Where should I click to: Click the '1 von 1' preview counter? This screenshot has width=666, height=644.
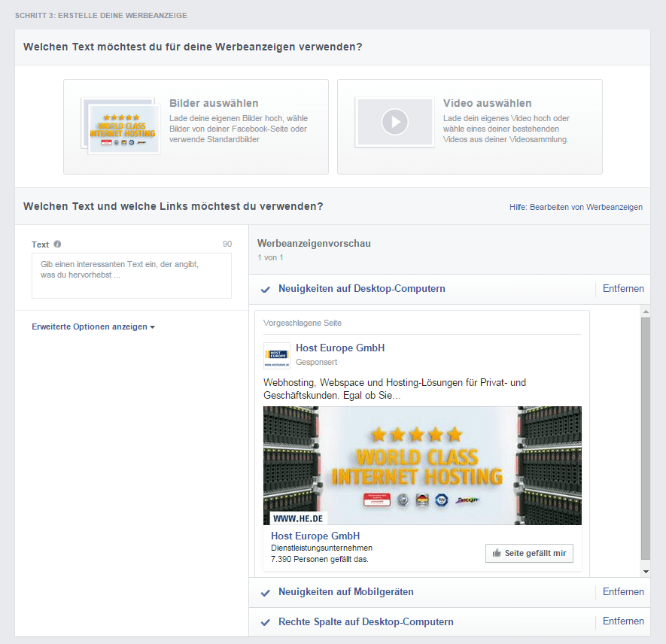click(270, 258)
